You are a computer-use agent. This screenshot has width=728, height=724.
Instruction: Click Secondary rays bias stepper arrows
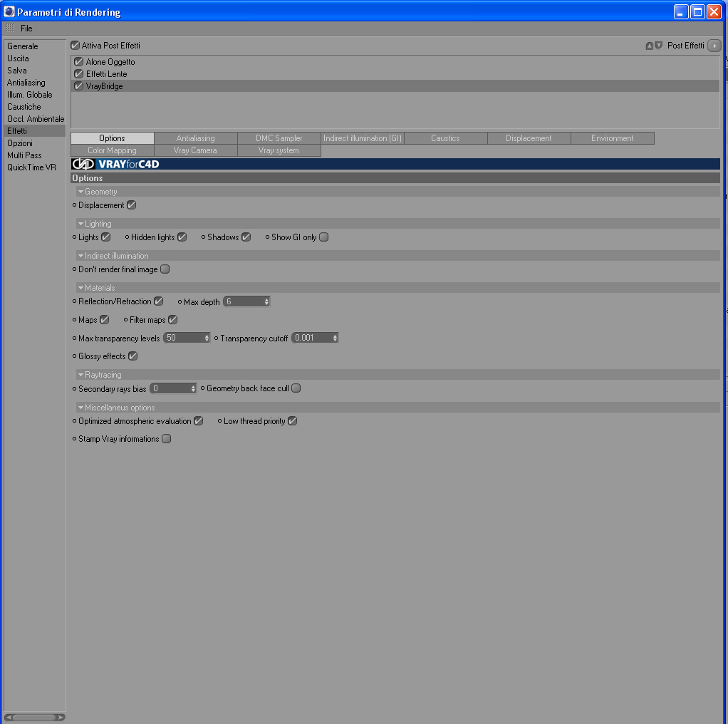point(193,388)
